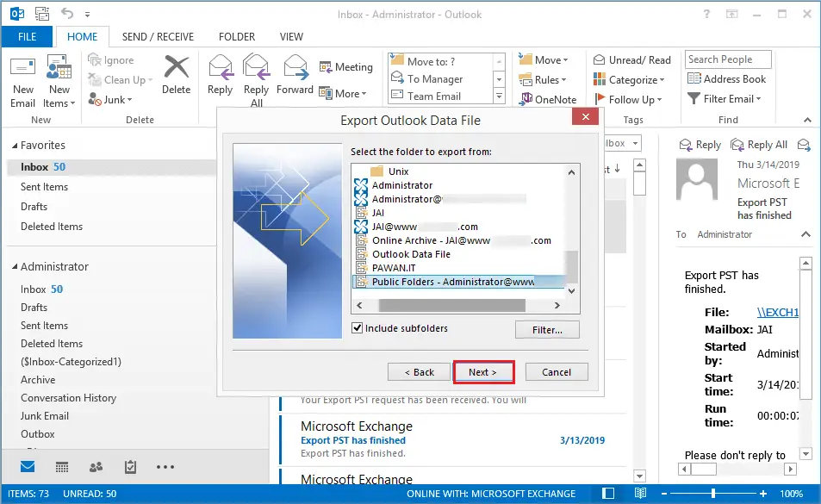Click Send/Receive All Folders quick access icon
Image resolution: width=821 pixels, height=504 pixels.
[42, 14]
